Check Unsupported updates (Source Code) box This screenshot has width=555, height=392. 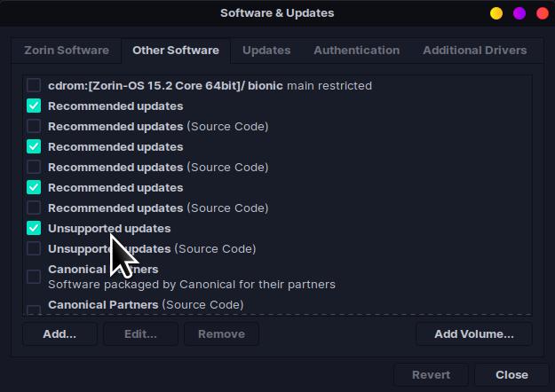(34, 249)
